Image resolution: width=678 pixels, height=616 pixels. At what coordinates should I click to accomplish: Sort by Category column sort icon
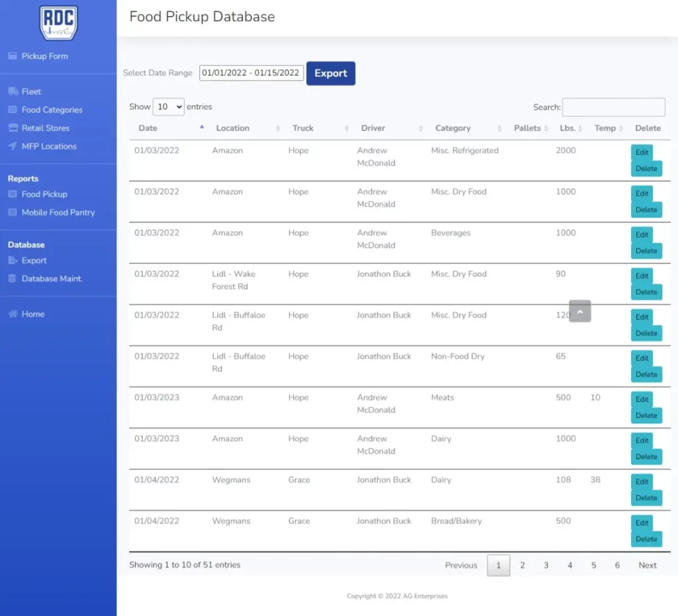tap(499, 128)
